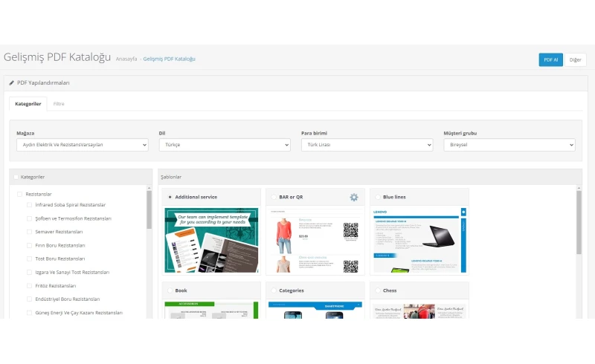Open the Mağaza store dropdown
Image resolution: width=595 pixels, height=364 pixels.
83,145
